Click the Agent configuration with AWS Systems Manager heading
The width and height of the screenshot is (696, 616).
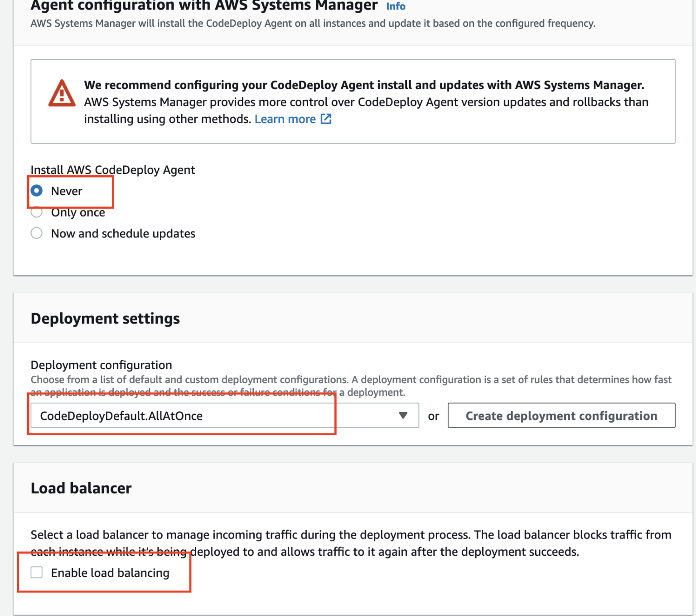click(x=204, y=6)
